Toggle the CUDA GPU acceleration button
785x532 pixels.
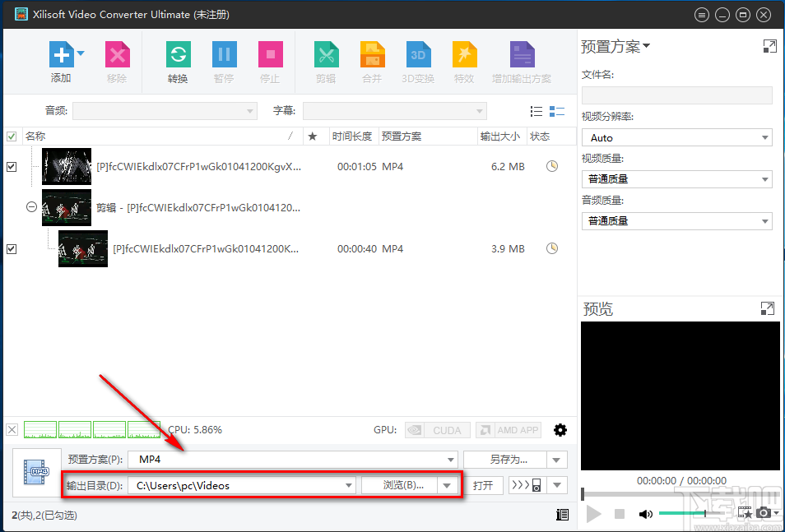[x=438, y=430]
